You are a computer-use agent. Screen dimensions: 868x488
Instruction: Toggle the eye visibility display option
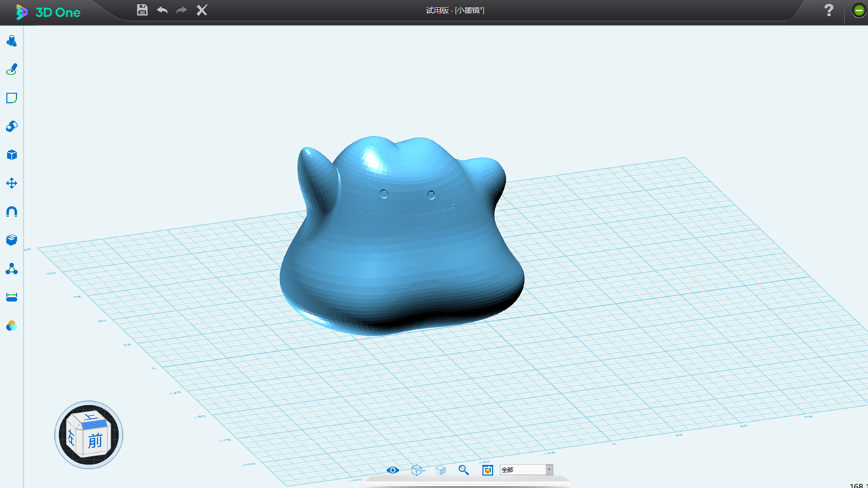coord(393,470)
